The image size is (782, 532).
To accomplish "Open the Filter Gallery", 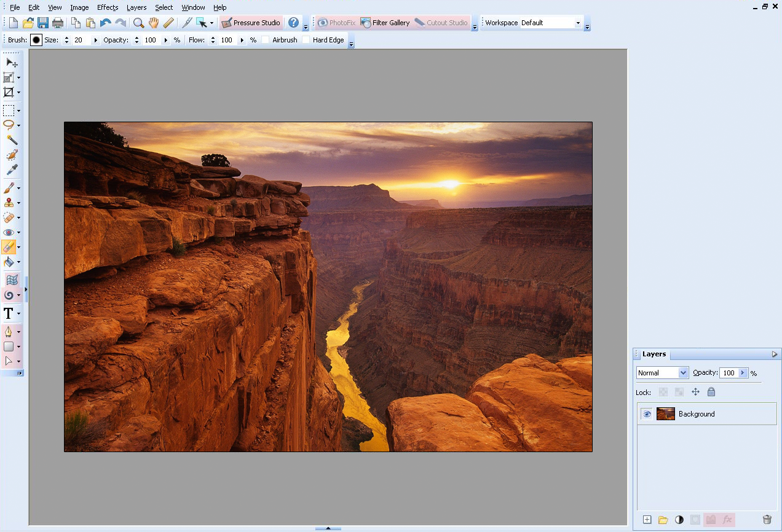I will point(385,23).
